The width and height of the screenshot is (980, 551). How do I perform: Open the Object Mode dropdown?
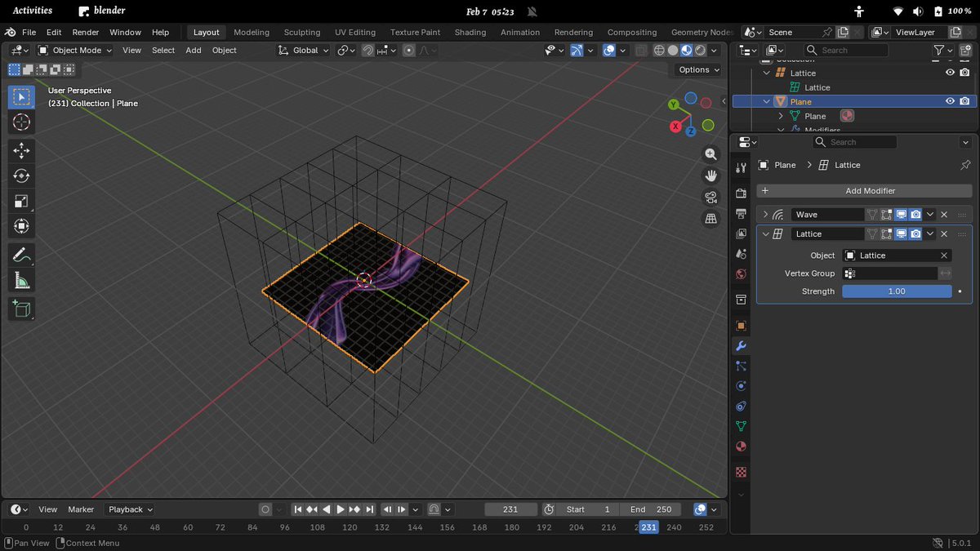coord(75,51)
